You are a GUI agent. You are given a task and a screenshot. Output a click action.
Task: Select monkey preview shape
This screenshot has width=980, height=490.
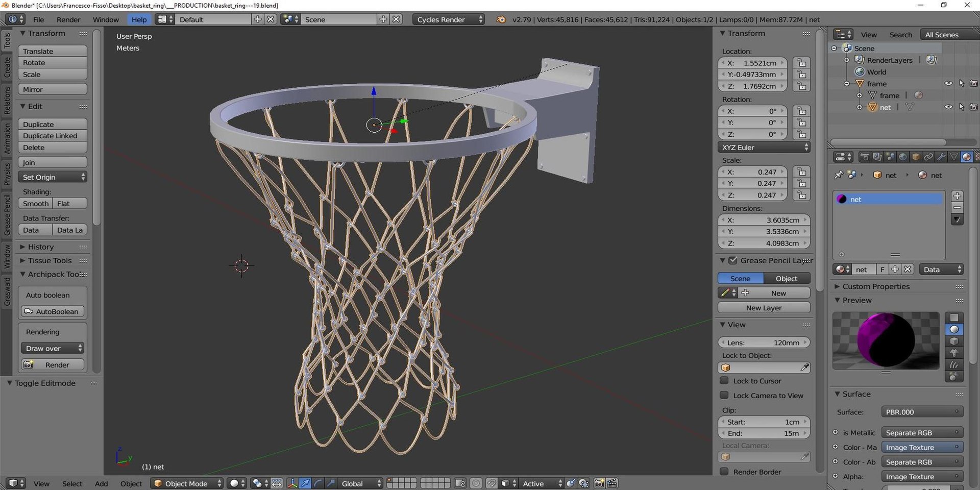(x=954, y=353)
